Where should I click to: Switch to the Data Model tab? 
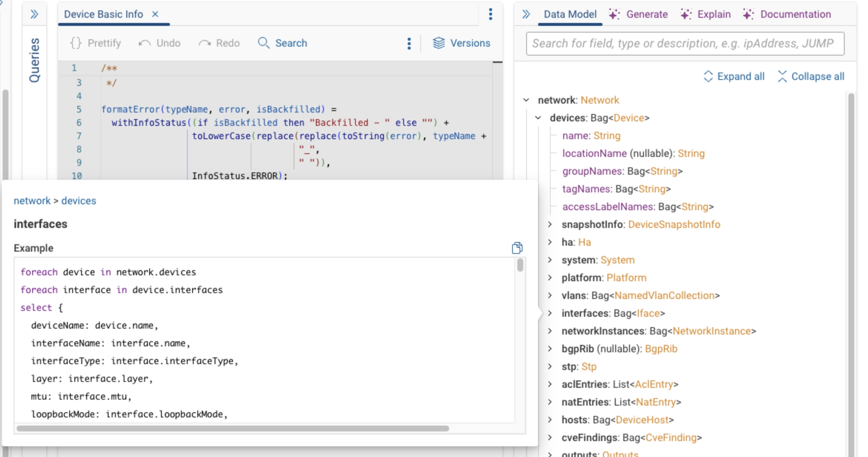coord(570,14)
